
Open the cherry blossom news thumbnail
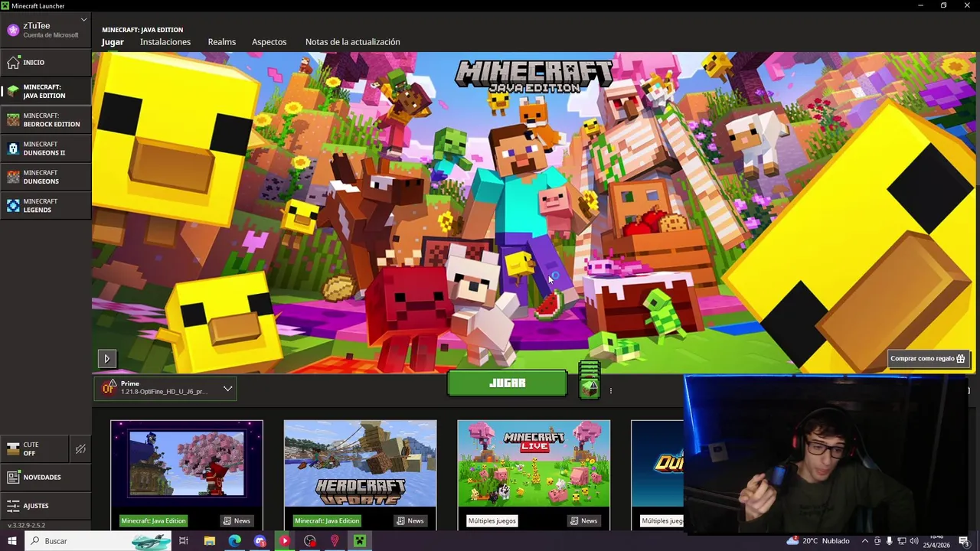tap(187, 464)
